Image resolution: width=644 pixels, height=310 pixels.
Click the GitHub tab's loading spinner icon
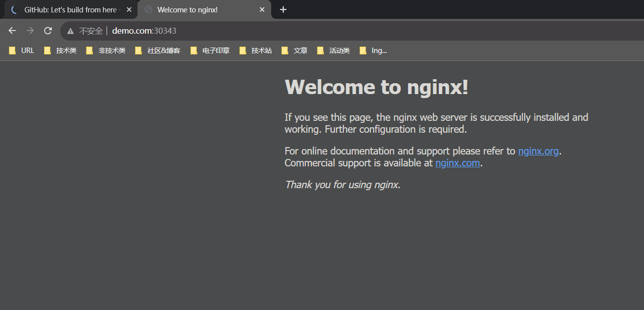(x=14, y=9)
